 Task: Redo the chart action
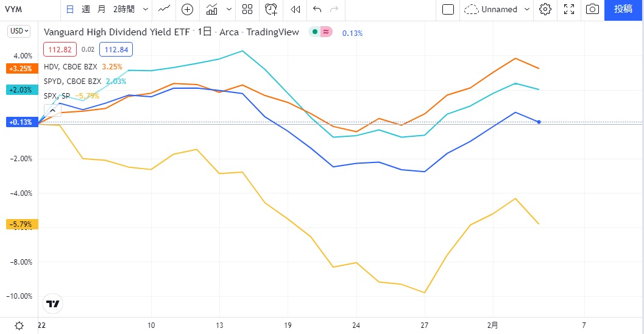coord(334,10)
